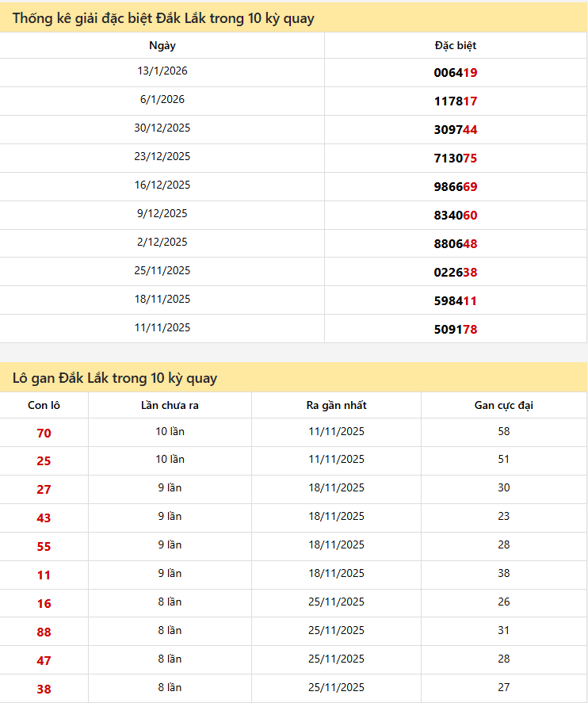Select the 9/12/2025 date cell
Image resolution: width=588 pixels, height=703 pixels.
click(x=162, y=214)
